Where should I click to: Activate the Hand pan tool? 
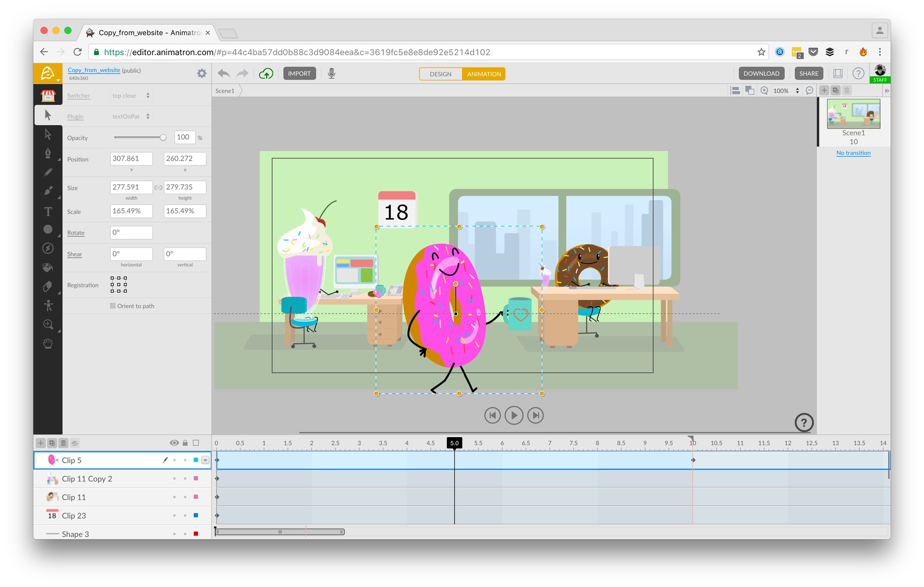point(48,344)
